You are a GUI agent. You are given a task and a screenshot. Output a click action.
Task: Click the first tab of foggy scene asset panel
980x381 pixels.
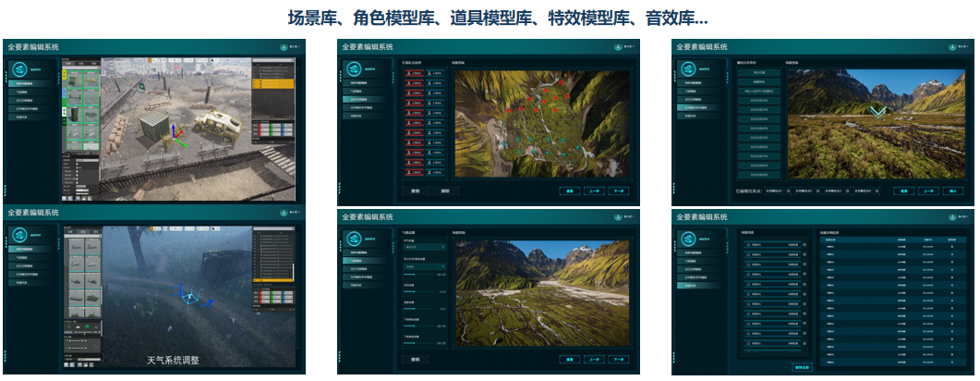pos(70,232)
